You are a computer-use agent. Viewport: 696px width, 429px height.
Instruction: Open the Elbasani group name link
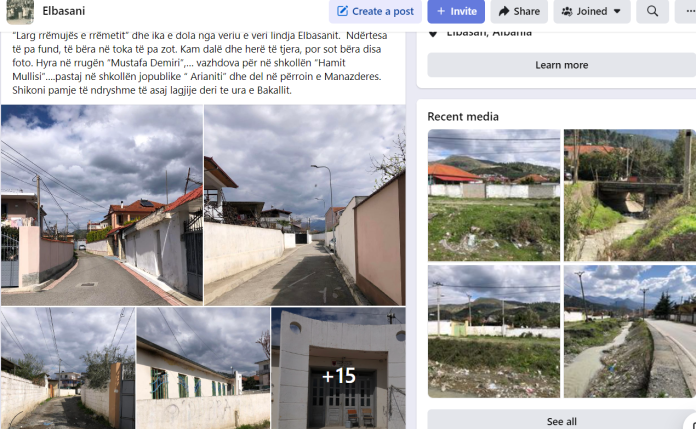(x=63, y=11)
